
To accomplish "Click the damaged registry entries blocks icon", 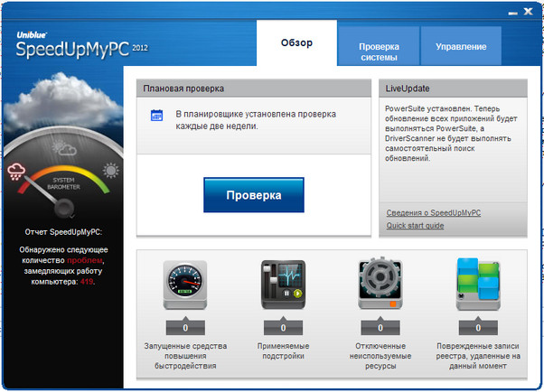I will click(479, 285).
